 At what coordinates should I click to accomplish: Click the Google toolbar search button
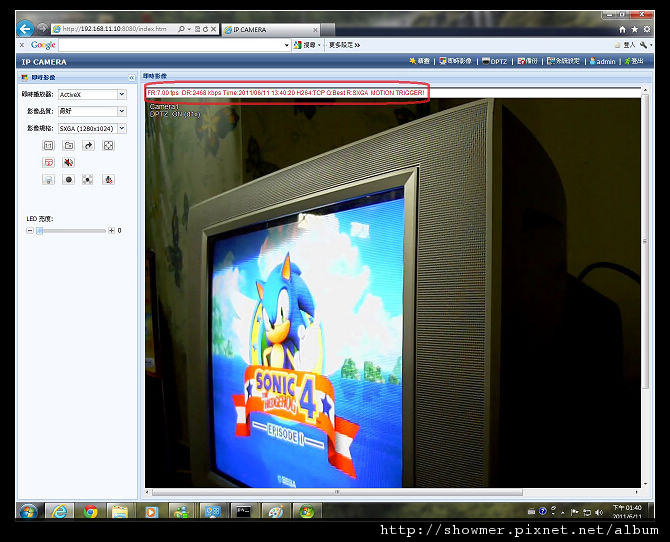coord(304,45)
